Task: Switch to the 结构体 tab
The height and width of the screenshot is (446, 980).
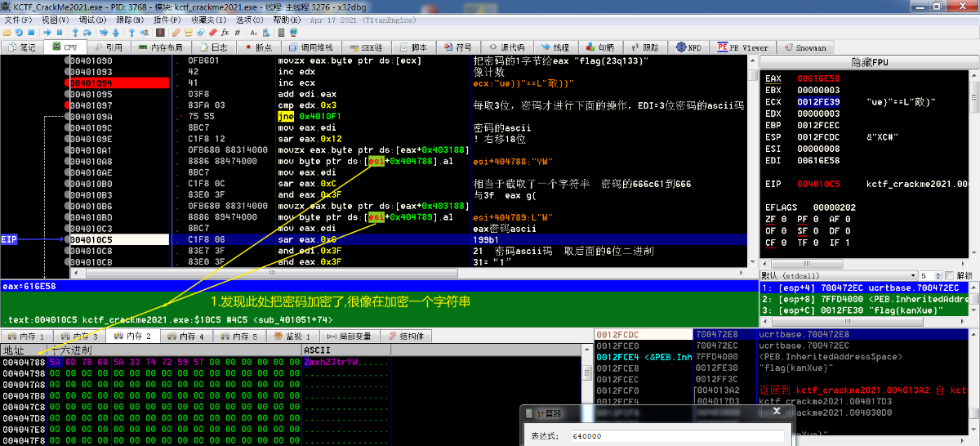Action: click(x=405, y=336)
